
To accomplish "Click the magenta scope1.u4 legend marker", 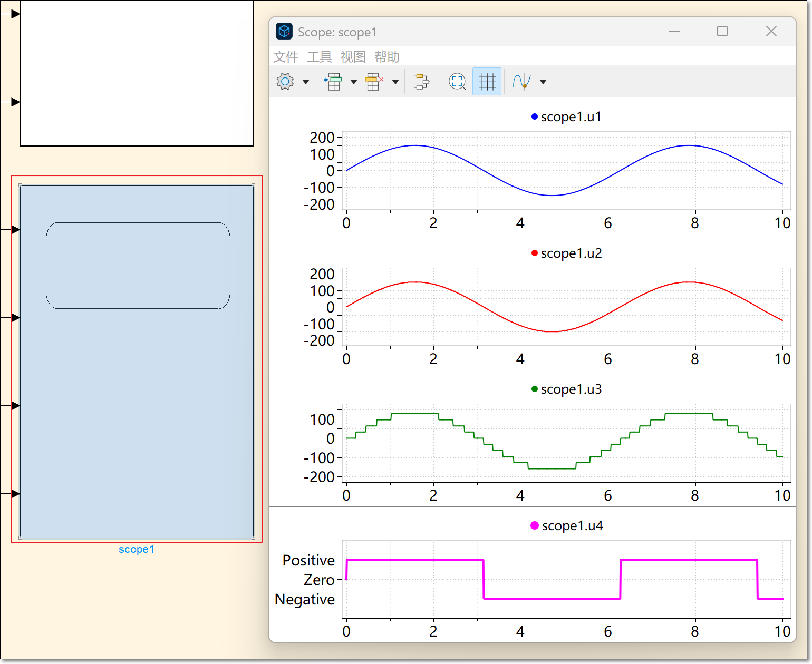I will (535, 525).
